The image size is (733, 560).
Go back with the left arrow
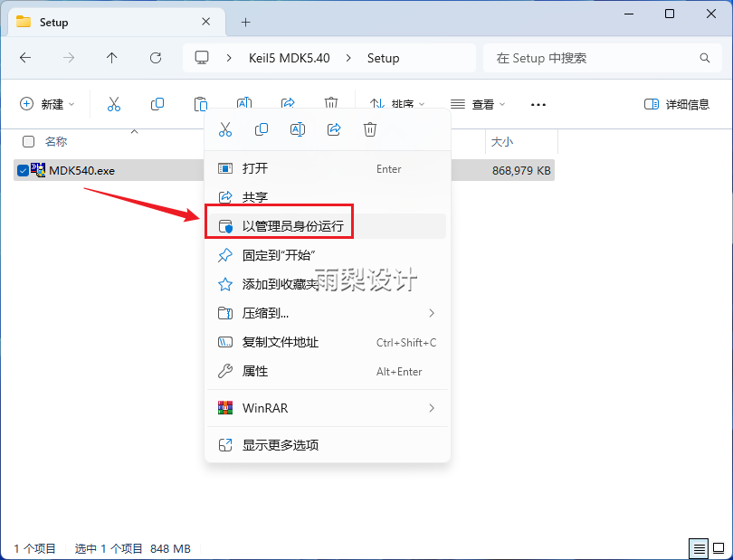[x=25, y=58]
